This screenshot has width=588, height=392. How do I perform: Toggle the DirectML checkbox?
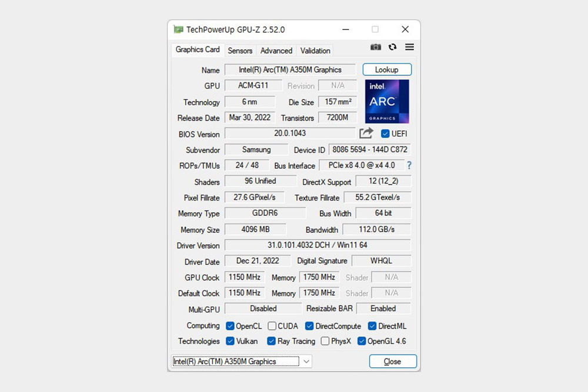coord(372,326)
